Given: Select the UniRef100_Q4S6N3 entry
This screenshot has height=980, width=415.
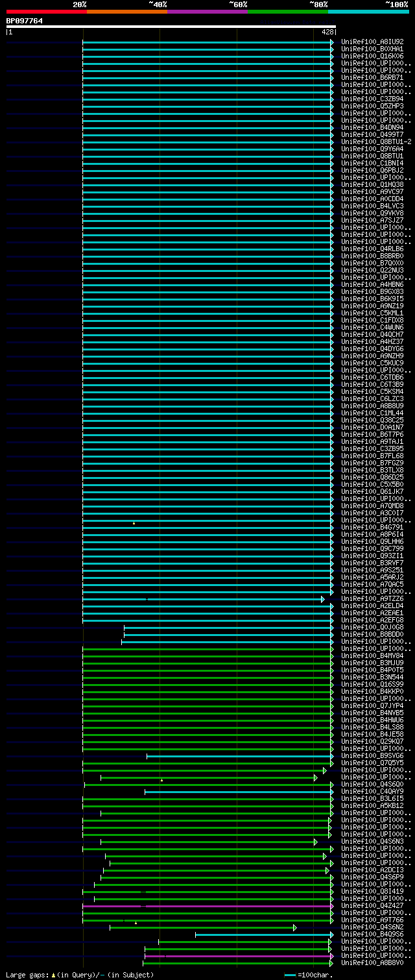Looking at the screenshot, I should pos(372,842).
